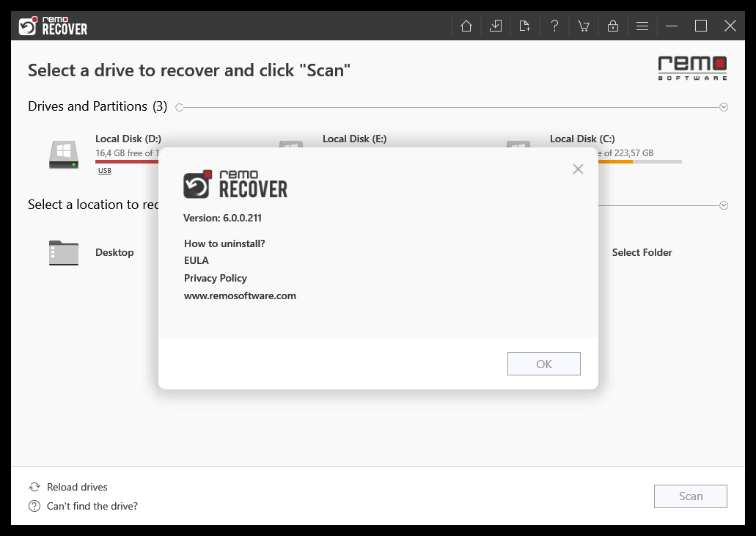Click the reload drives icon
Image resolution: width=756 pixels, height=536 pixels.
(34, 487)
